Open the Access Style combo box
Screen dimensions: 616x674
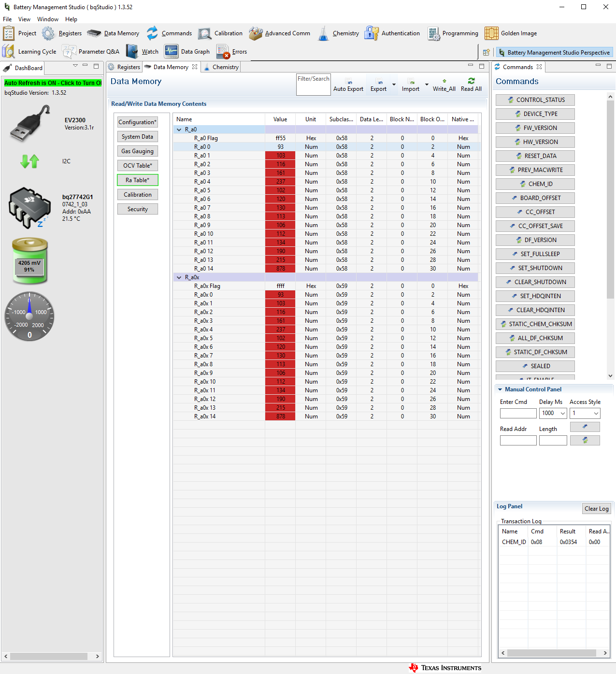(x=585, y=414)
